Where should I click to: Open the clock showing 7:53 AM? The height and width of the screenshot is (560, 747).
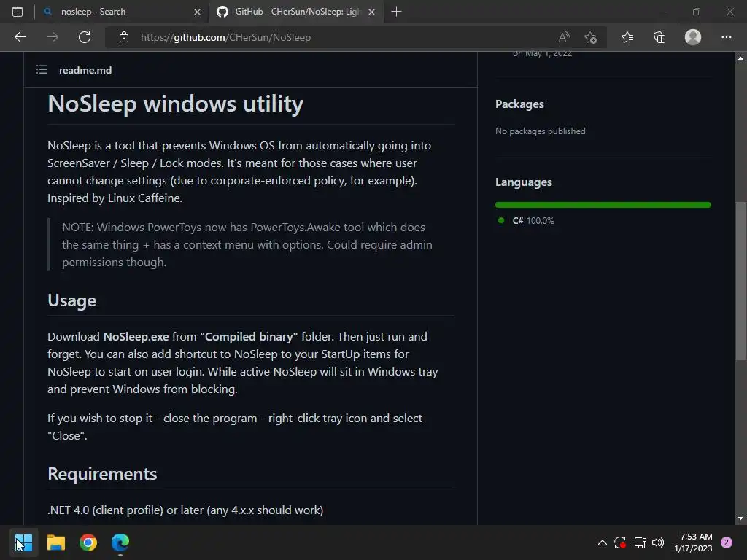click(x=693, y=542)
